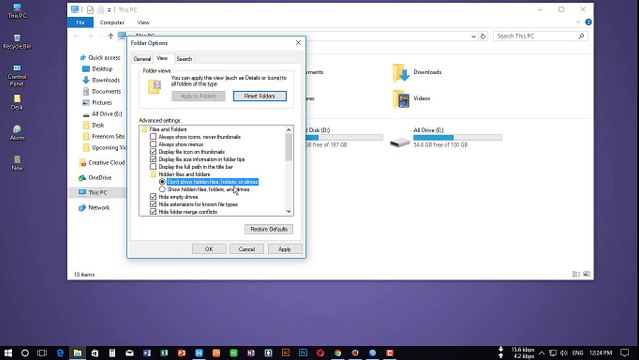Select Don't show hidden files radio button
Screen dimensions: 639x360
tap(162, 181)
